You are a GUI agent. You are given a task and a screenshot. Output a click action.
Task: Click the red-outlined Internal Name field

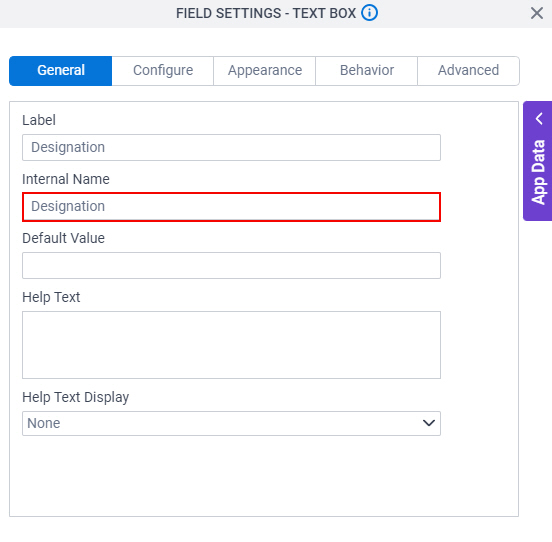[231, 207]
